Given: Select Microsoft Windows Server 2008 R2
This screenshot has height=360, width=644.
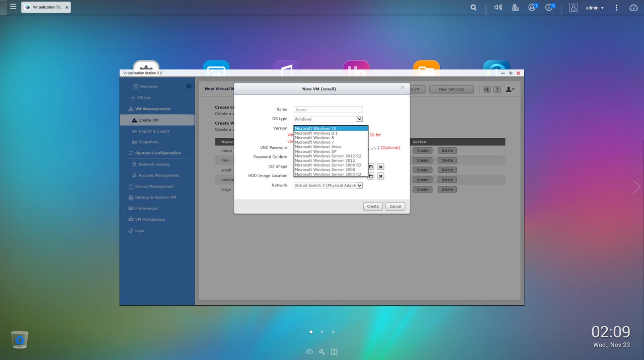Looking at the screenshot, I should (331, 165).
